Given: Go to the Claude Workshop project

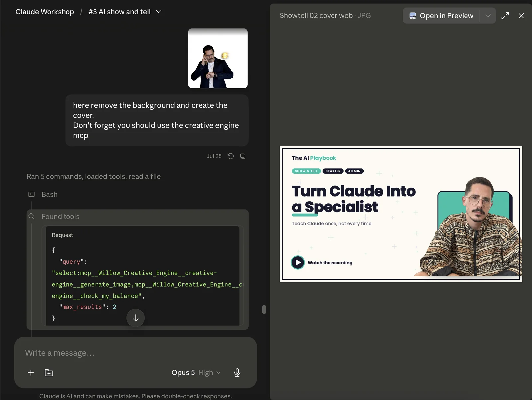Looking at the screenshot, I should click(45, 12).
